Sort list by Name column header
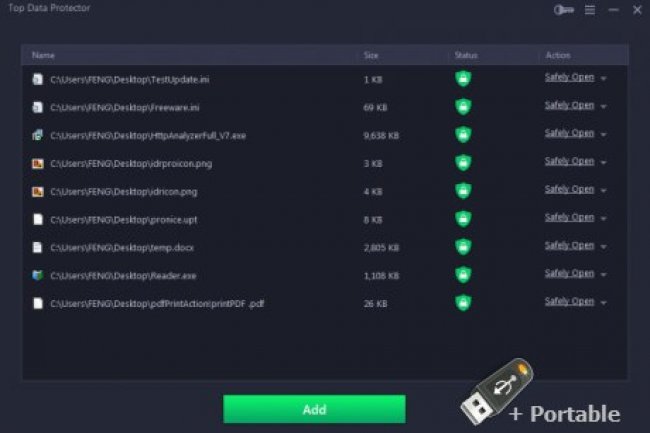The image size is (650, 433). tap(43, 55)
